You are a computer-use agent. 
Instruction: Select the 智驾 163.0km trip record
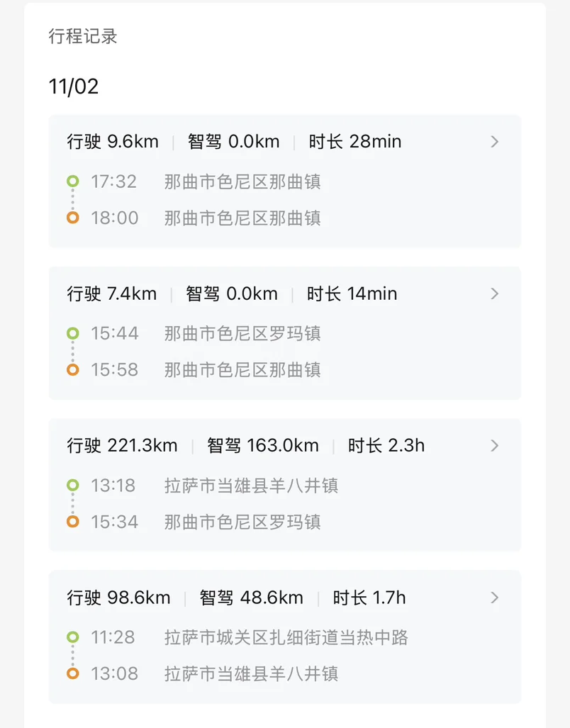[262, 446]
